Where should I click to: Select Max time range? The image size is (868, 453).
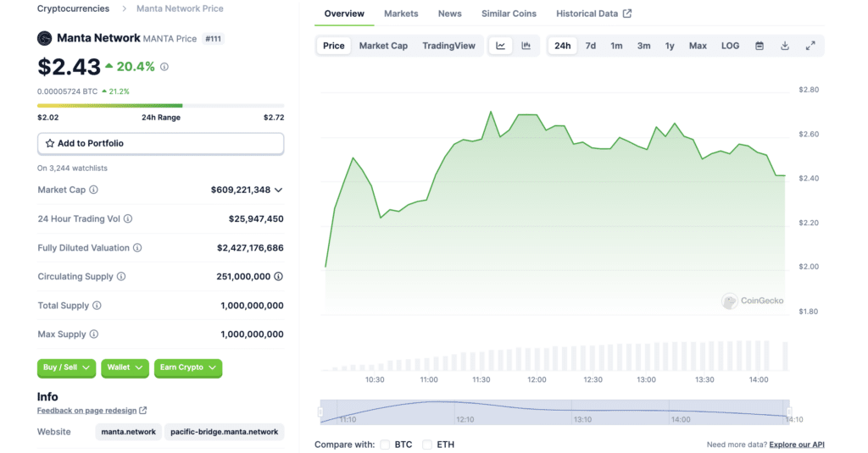698,46
